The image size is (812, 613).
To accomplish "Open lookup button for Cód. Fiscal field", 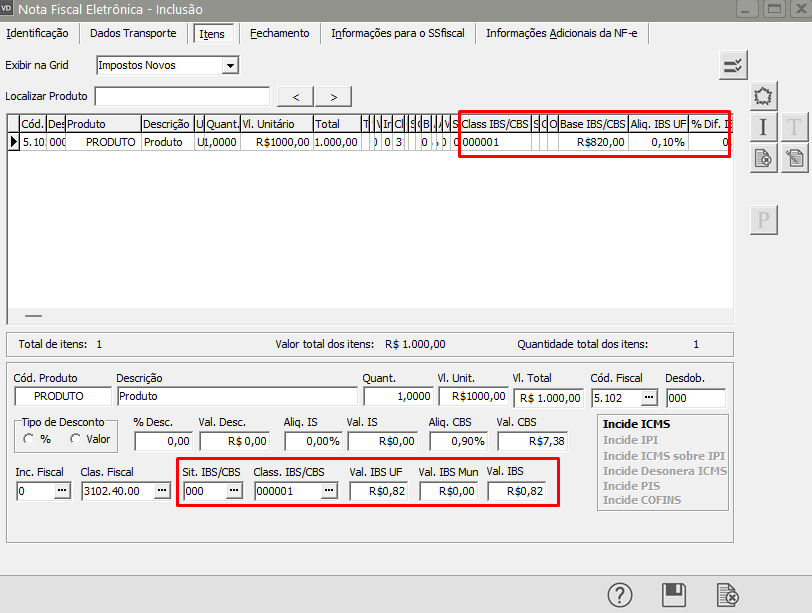I will point(649,397).
